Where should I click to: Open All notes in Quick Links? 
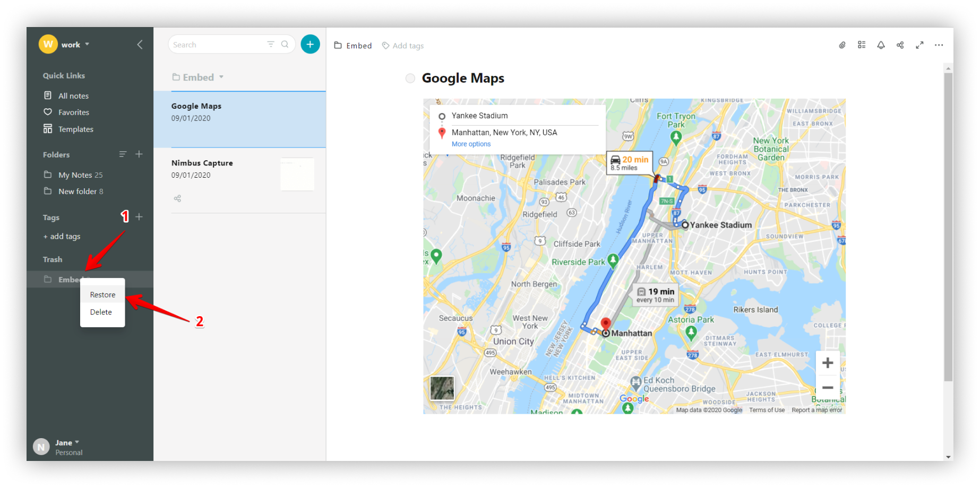click(x=73, y=96)
